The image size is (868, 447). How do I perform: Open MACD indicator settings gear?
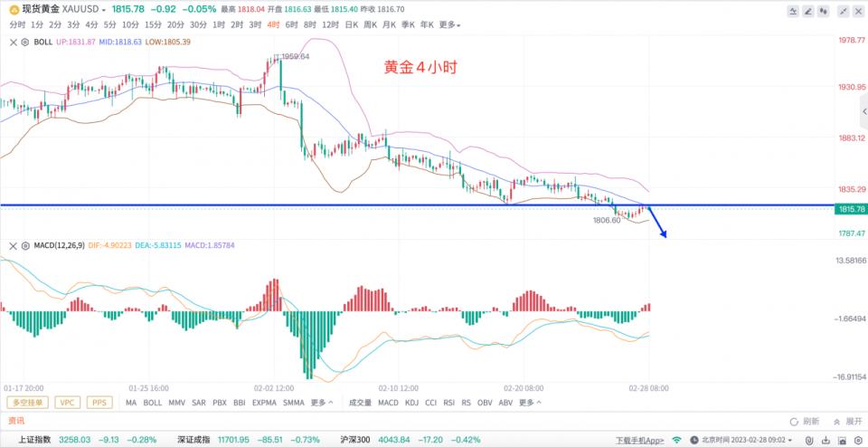pos(24,245)
